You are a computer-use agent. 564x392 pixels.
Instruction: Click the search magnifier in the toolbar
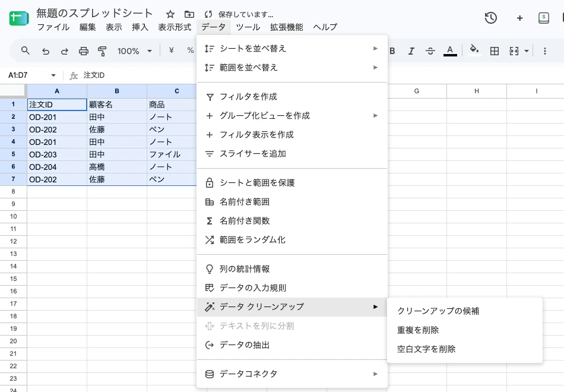click(x=25, y=50)
